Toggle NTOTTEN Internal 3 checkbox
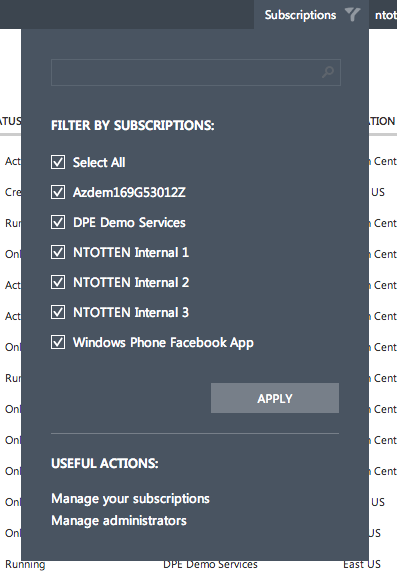Image resolution: width=397 pixels, height=588 pixels. (x=58, y=312)
